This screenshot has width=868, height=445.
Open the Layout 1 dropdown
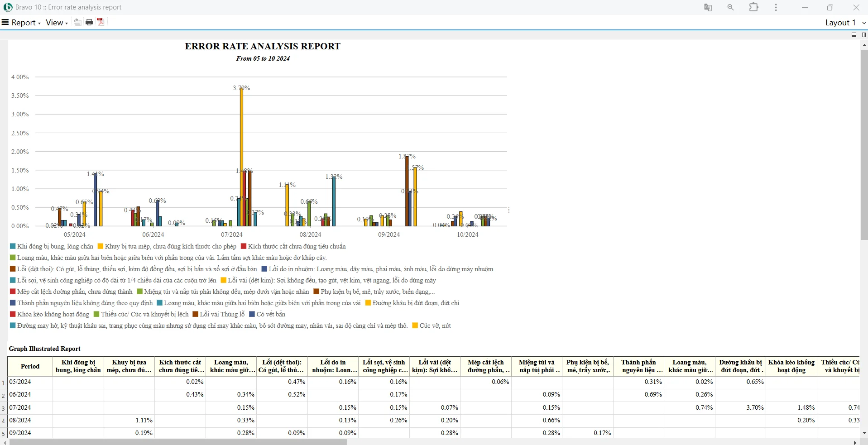[x=844, y=23]
